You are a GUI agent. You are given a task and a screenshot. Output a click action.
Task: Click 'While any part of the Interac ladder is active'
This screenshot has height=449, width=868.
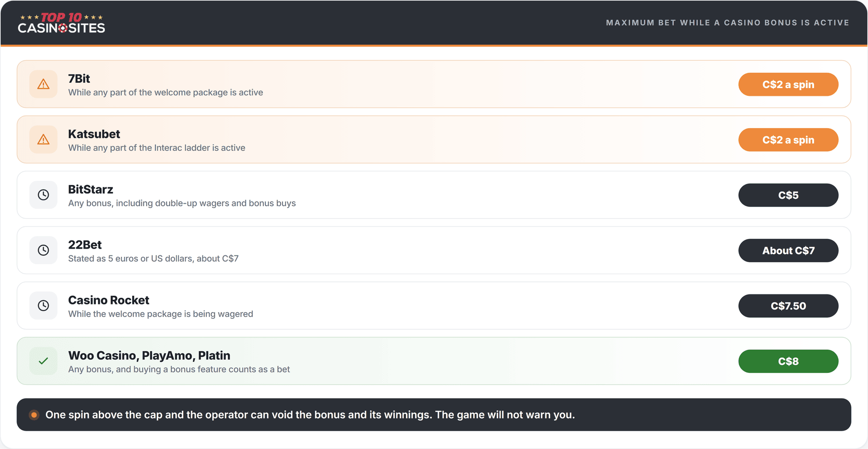click(157, 148)
